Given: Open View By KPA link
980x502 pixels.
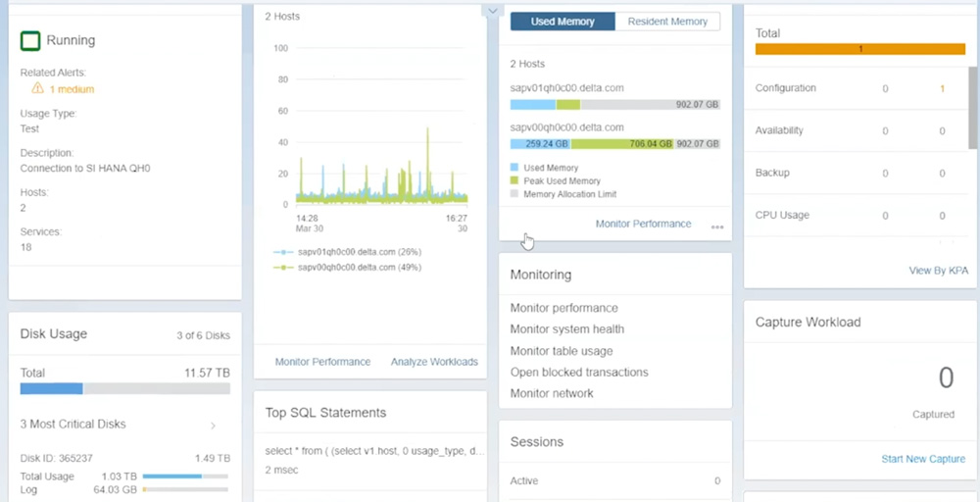Looking at the screenshot, I should tap(938, 271).
